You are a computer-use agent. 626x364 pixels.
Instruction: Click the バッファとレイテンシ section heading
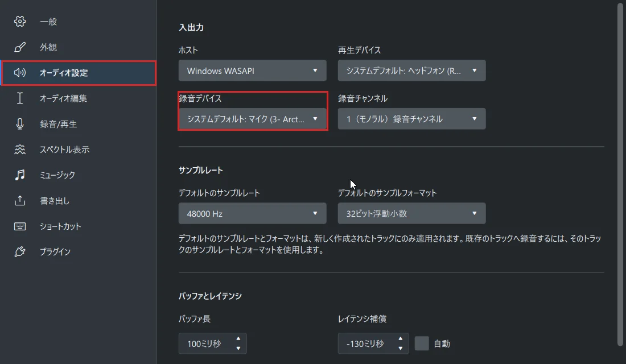pos(210,296)
